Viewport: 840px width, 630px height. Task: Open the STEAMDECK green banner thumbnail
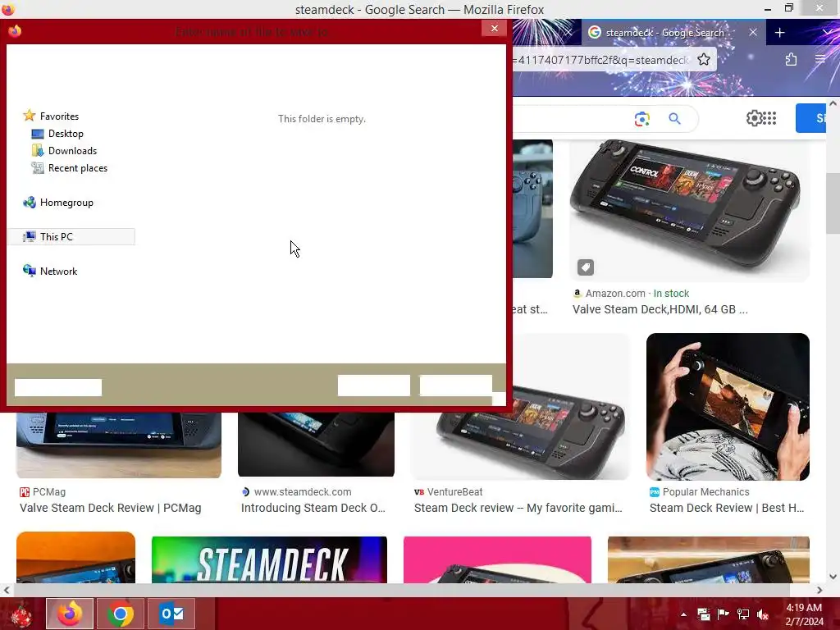click(269, 559)
